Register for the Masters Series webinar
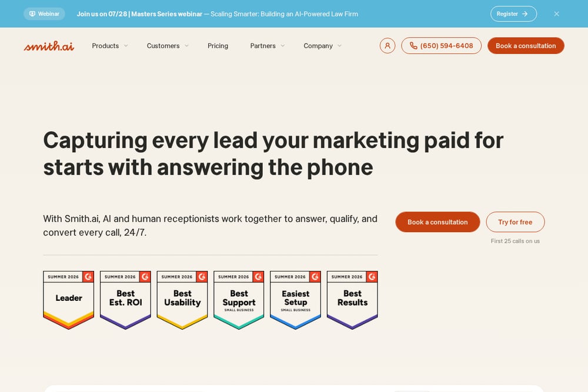 [513, 14]
